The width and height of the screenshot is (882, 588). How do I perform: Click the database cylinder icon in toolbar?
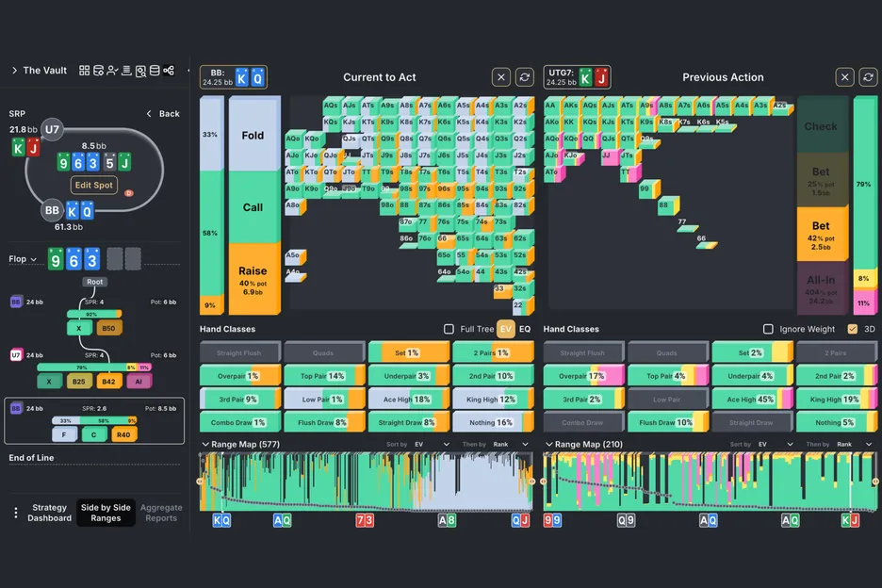(x=155, y=71)
